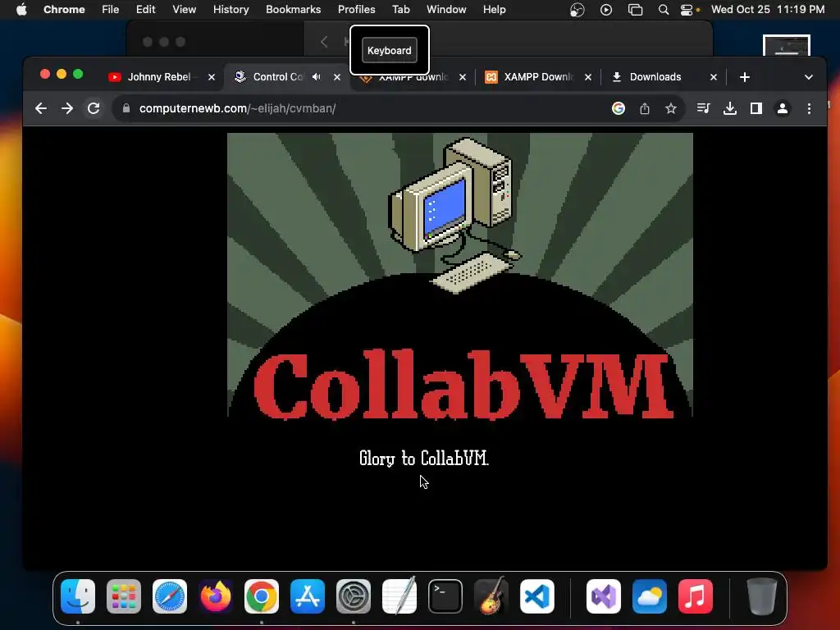Bookmark this page with the star icon
This screenshot has height=630, width=840.
pyautogui.click(x=671, y=109)
